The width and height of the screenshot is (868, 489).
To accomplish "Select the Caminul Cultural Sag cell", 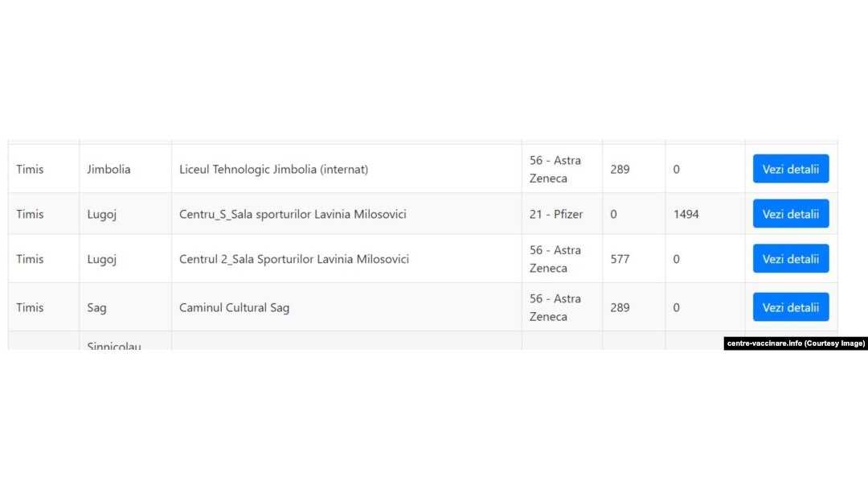I will click(x=346, y=307).
